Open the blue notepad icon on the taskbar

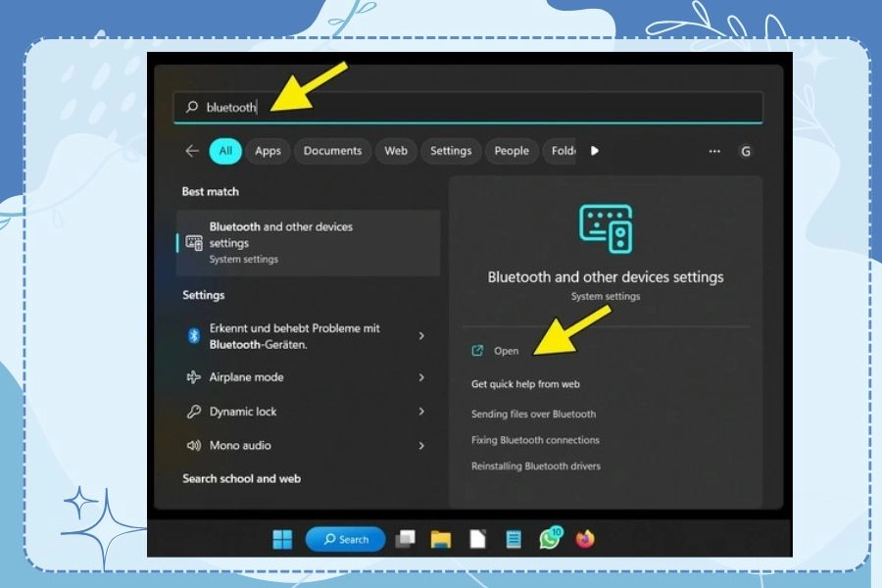(514, 539)
